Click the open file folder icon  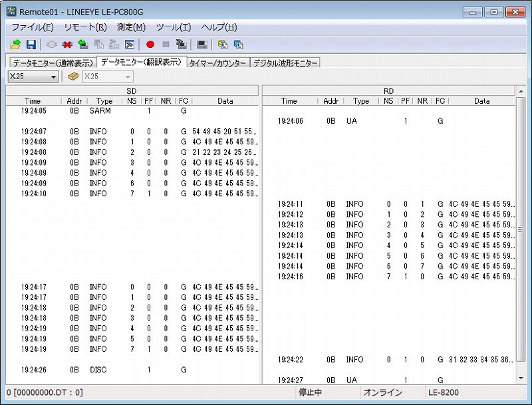(x=16, y=45)
